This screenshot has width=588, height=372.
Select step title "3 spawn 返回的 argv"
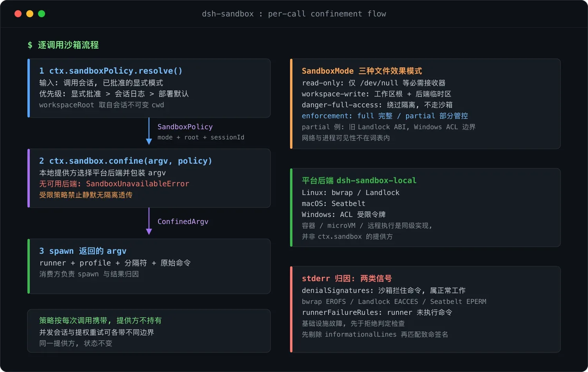coord(83,251)
